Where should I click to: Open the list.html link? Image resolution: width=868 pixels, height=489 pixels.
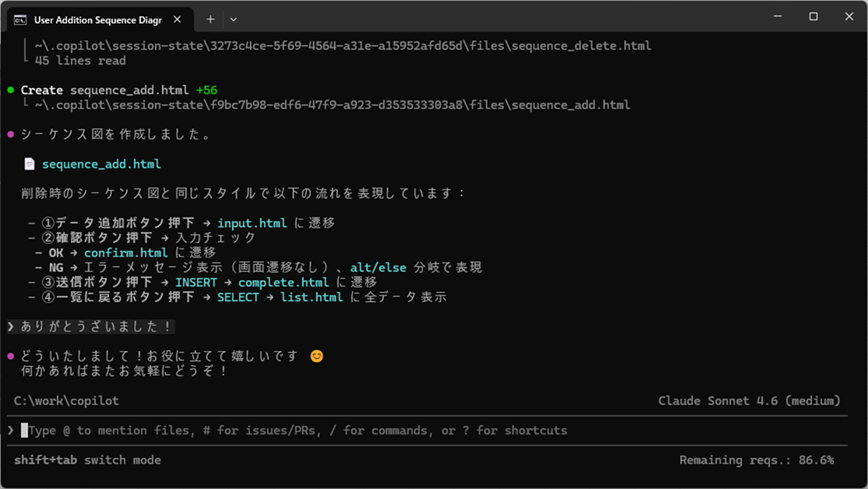[x=311, y=296]
